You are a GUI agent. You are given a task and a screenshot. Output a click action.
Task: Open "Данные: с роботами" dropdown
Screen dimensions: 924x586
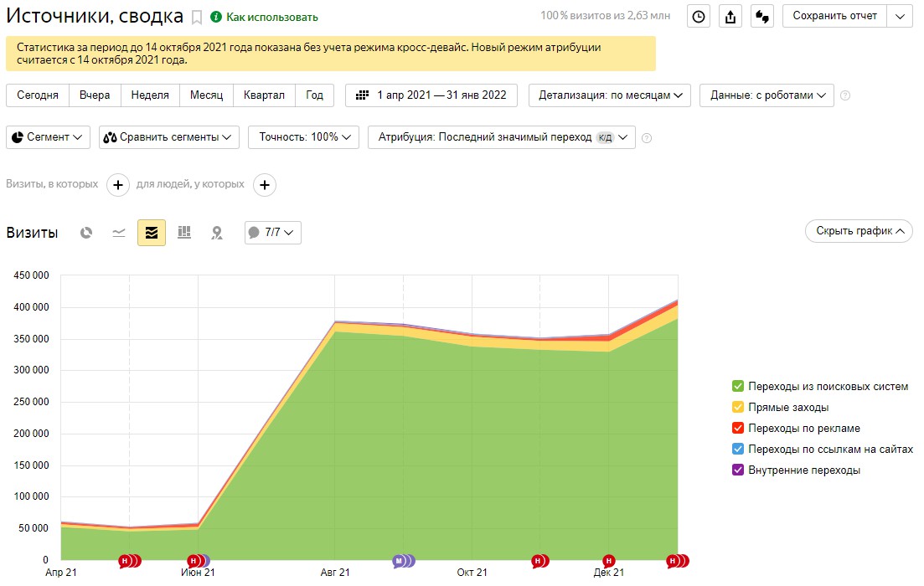coord(767,95)
